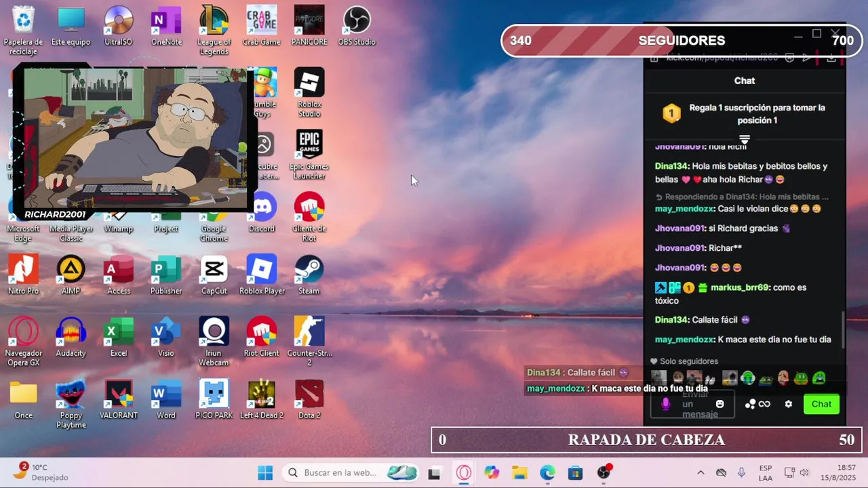Viewport: 868px width, 488px height.
Task: Open File Explorer from the taskbar
Action: (519, 472)
